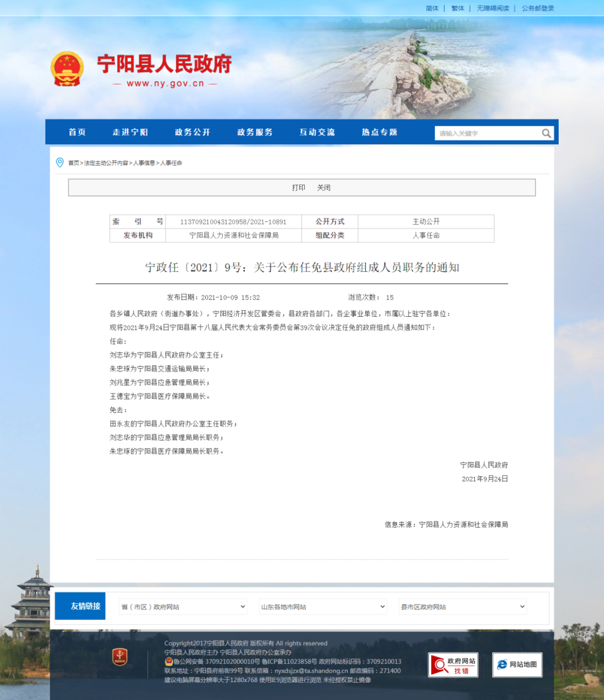Expand the 县市区政府网站 dropdown
The image size is (604, 700).
(x=463, y=607)
